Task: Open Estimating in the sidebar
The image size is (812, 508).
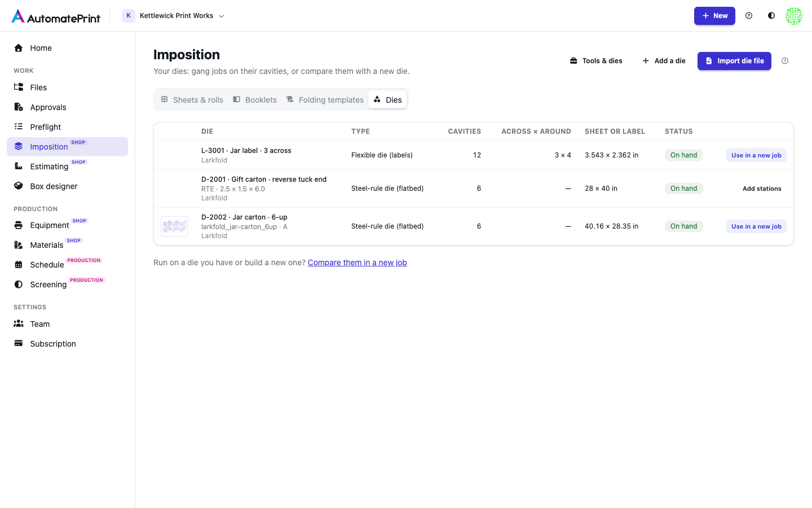Action: pos(67,167)
